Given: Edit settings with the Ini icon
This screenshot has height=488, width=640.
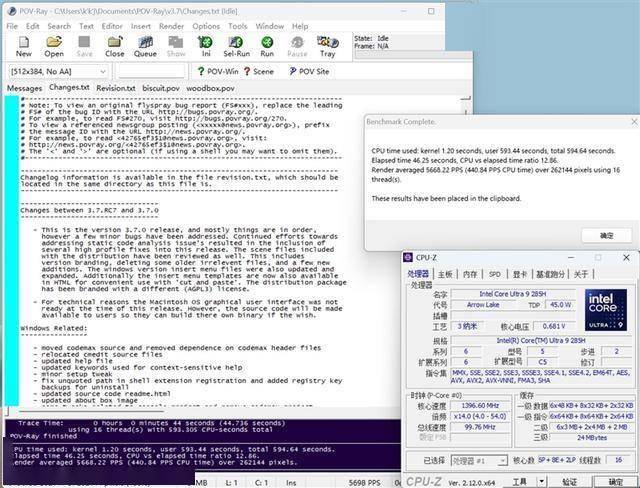Looking at the screenshot, I should pos(206,47).
